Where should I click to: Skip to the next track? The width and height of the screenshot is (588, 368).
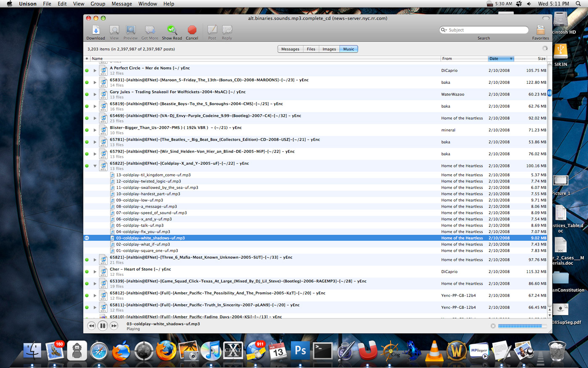[114, 326]
